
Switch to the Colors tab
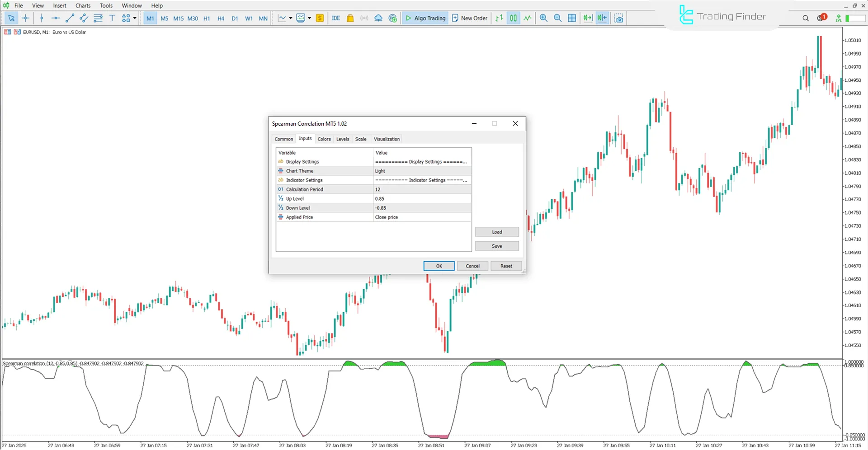coord(324,139)
